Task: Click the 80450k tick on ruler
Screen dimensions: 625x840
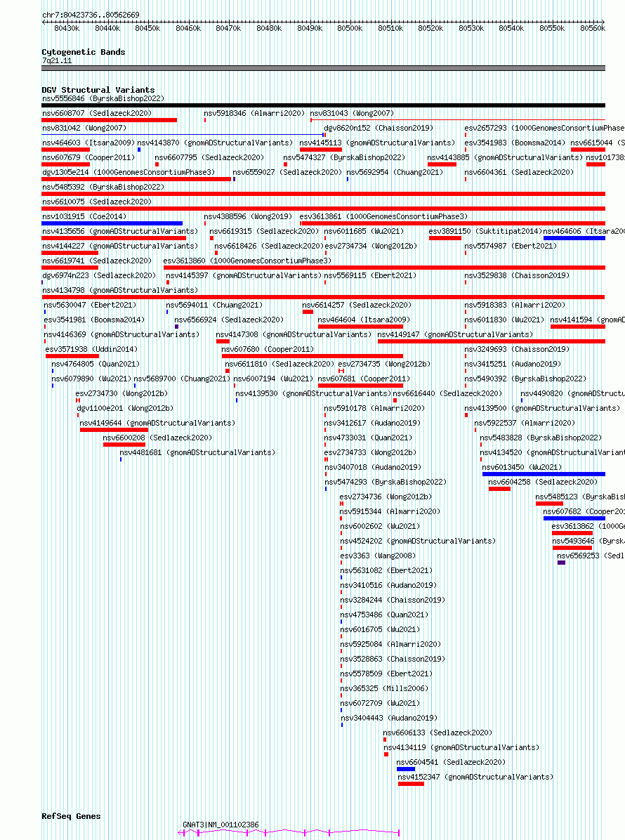Action: coord(147,28)
